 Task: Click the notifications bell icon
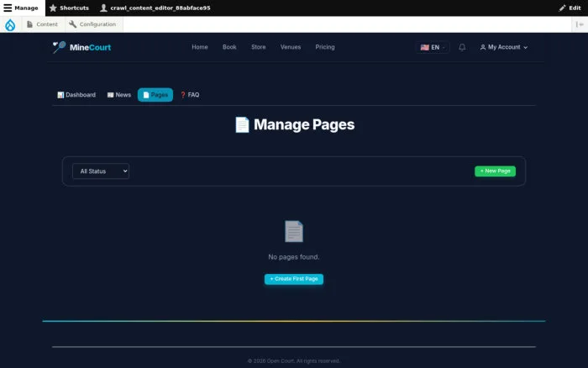[x=462, y=47]
